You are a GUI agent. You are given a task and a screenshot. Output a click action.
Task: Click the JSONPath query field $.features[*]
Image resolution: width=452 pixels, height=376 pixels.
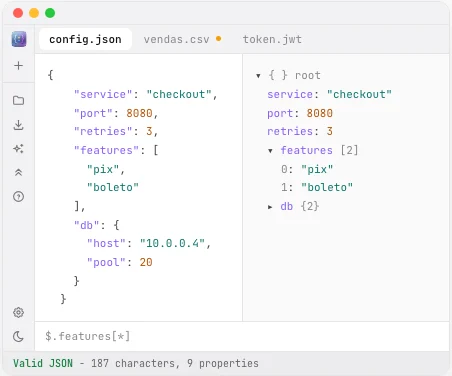[242, 336]
